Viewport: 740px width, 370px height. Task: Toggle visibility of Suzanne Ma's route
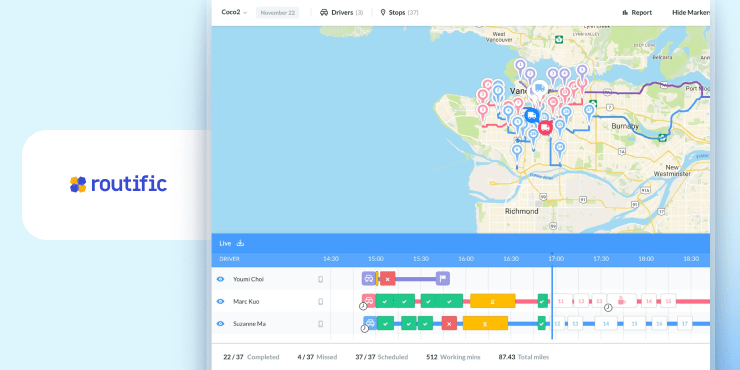(220, 324)
